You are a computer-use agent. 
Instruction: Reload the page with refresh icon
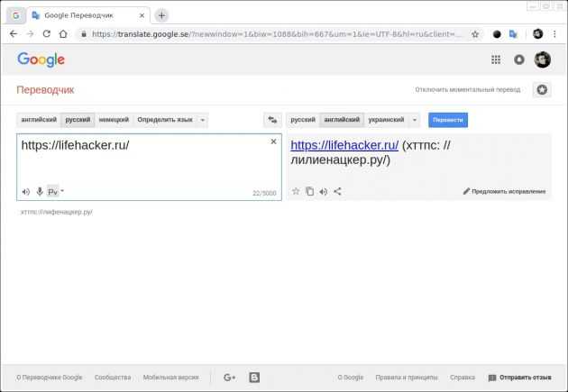click(x=46, y=34)
